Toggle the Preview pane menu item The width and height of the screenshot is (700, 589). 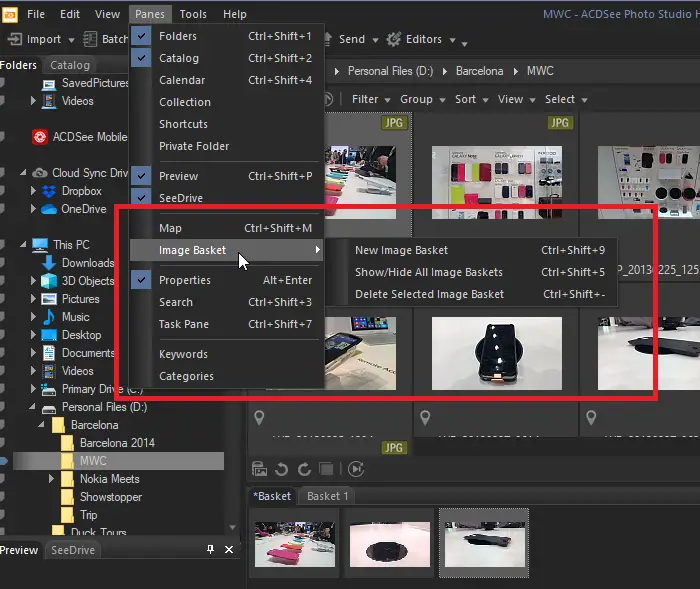227,176
